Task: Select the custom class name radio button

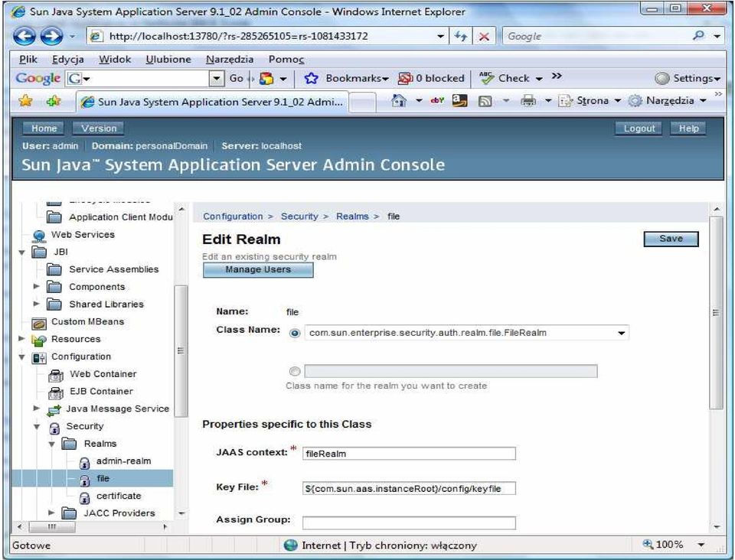Action: point(295,372)
